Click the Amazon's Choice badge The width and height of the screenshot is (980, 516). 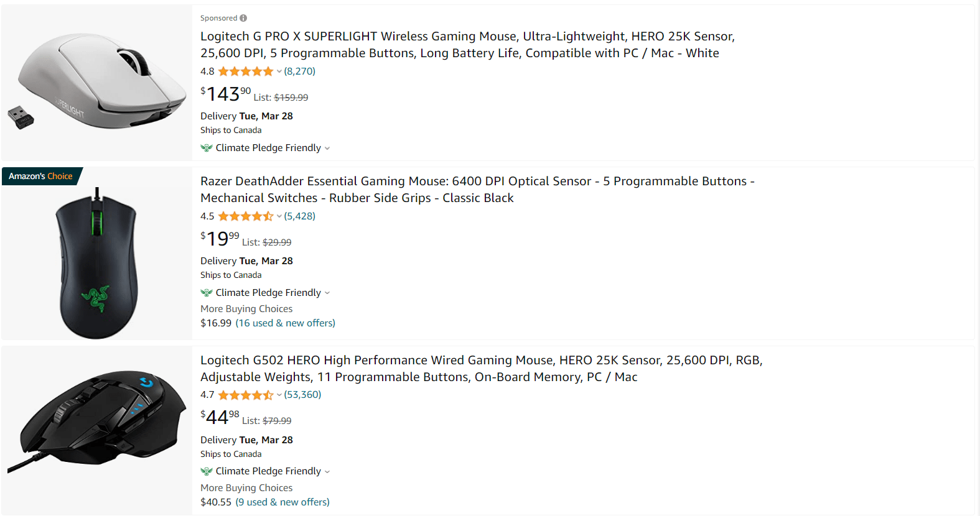coord(40,176)
